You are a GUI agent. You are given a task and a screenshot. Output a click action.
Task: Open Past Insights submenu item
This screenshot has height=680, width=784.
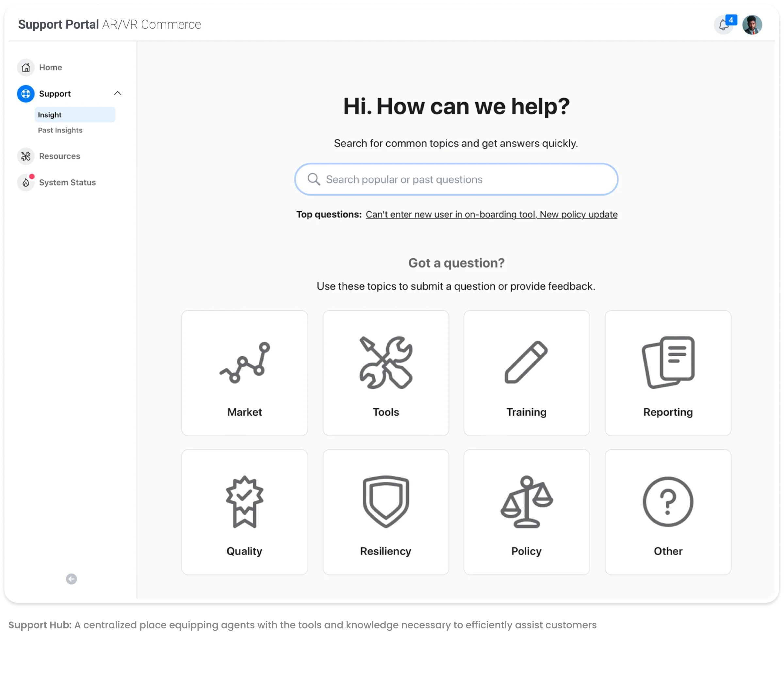[60, 130]
